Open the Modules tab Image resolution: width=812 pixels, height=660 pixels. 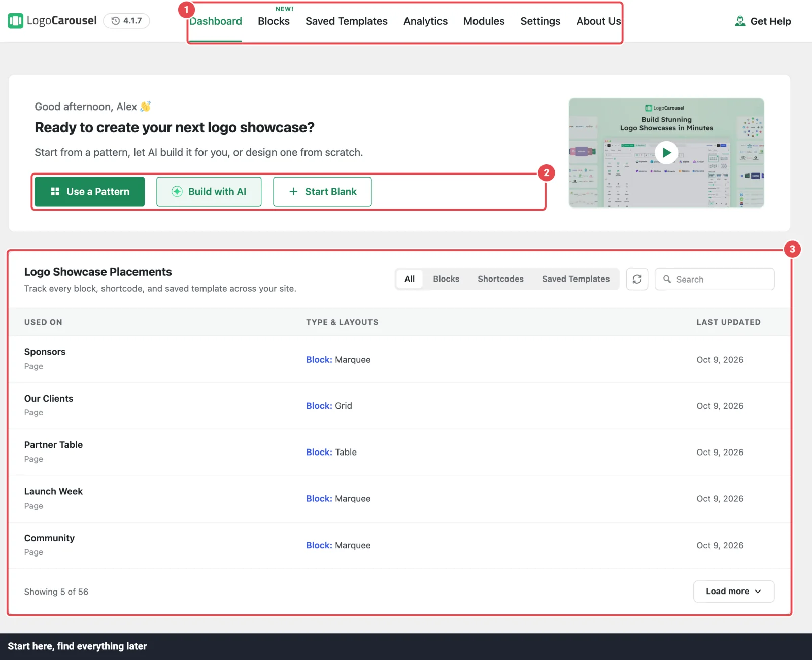pos(484,21)
